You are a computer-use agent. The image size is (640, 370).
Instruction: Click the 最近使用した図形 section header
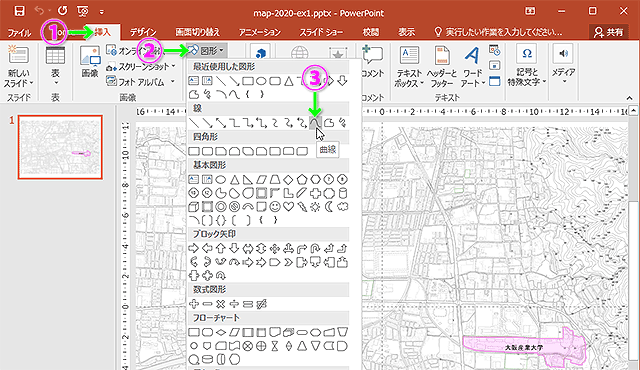[x=268, y=66]
